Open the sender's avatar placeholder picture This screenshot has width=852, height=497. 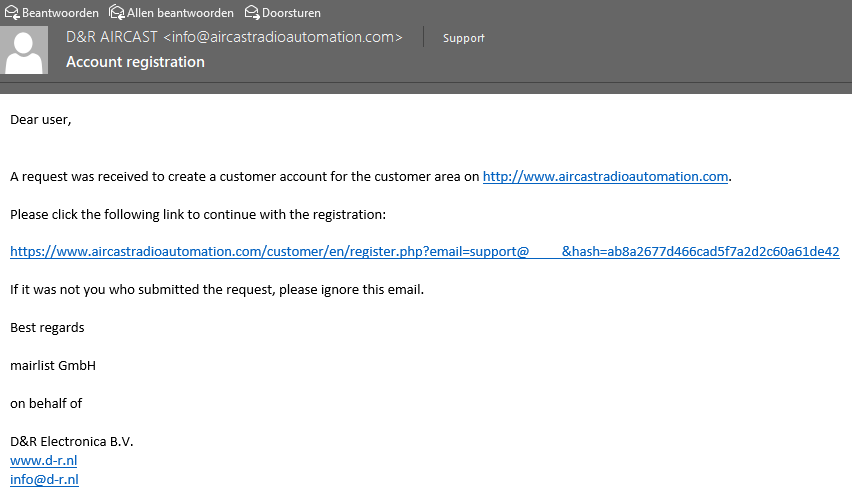(x=26, y=51)
